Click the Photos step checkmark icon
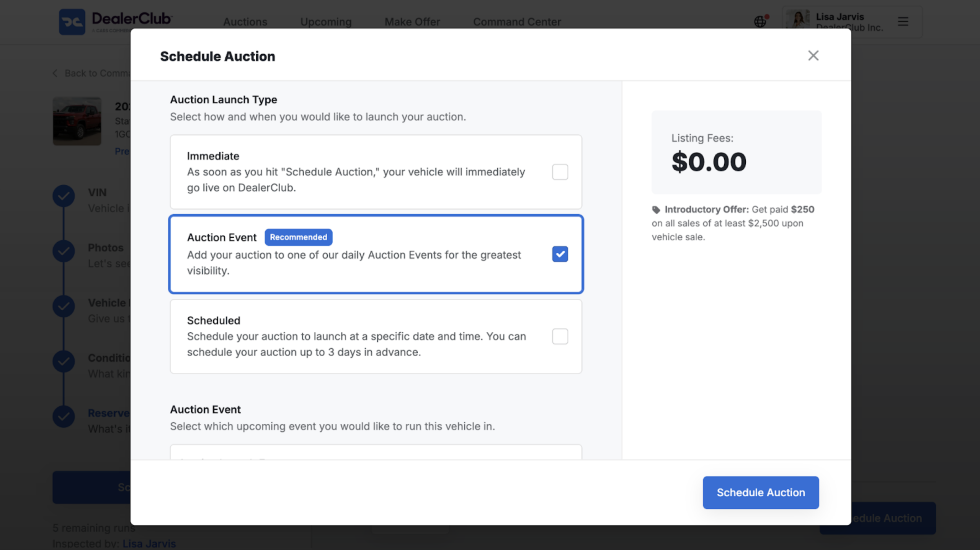This screenshot has width=980, height=550. coord(64,251)
